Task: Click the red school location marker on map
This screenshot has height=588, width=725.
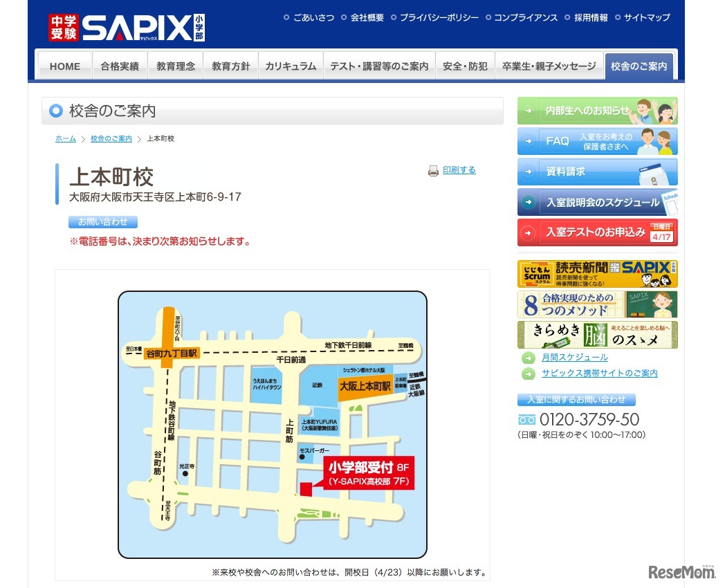Action: (x=306, y=489)
